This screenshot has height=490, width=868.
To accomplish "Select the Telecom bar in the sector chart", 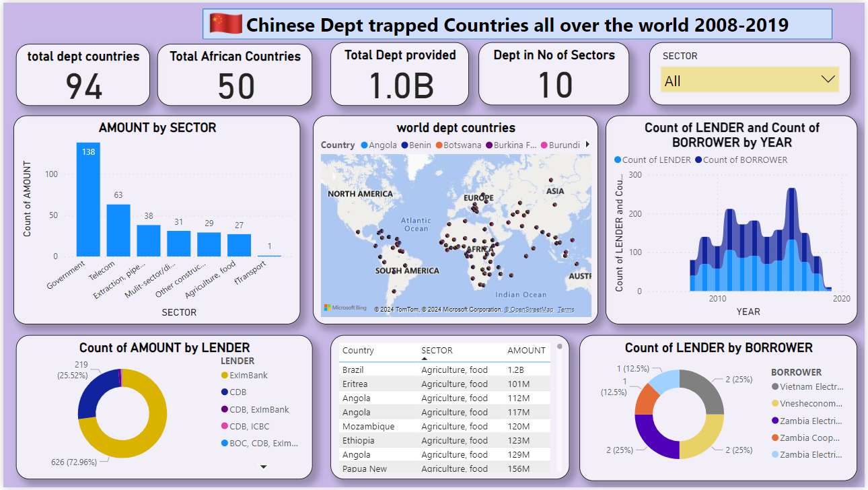I will pyautogui.click(x=118, y=230).
